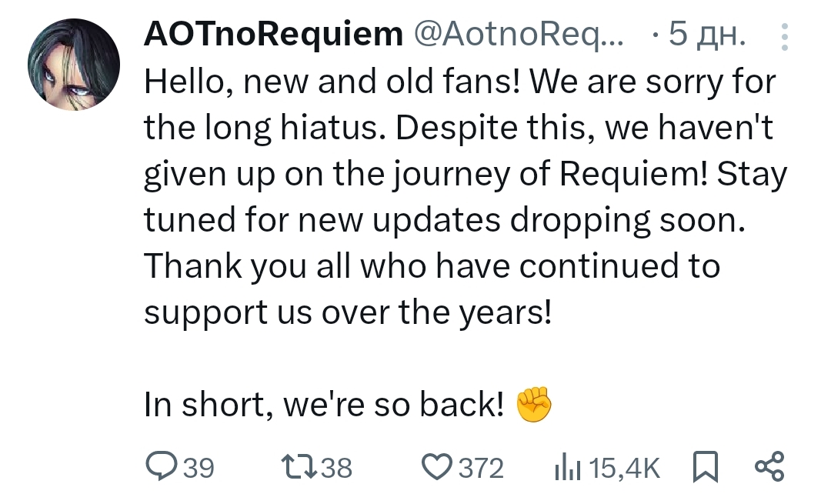Click the reply speech bubble icon
831x504 pixels.
(161, 467)
